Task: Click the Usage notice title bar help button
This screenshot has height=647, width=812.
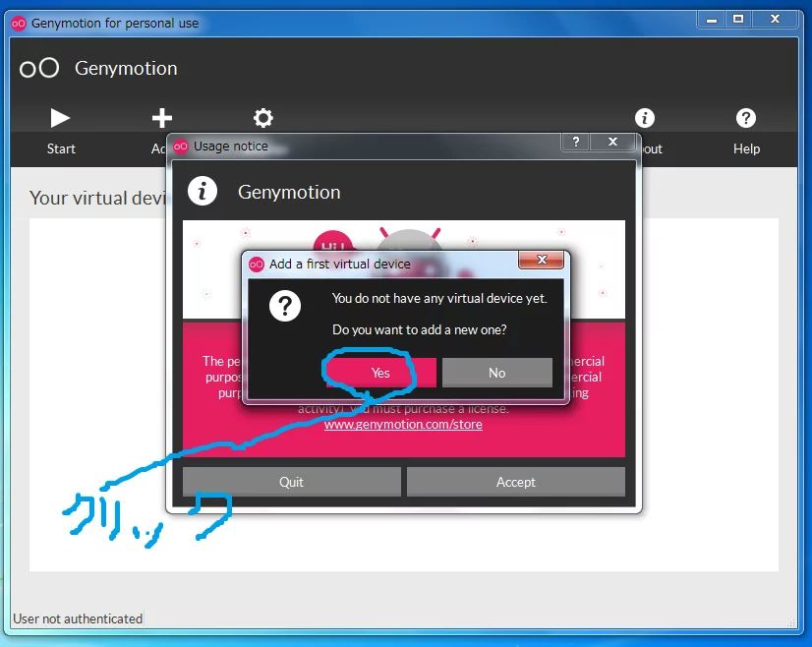Action: pyautogui.click(x=576, y=143)
